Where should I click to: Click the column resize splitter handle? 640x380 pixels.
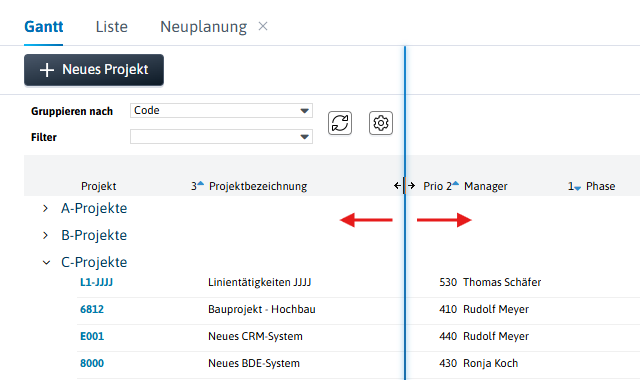[404, 186]
